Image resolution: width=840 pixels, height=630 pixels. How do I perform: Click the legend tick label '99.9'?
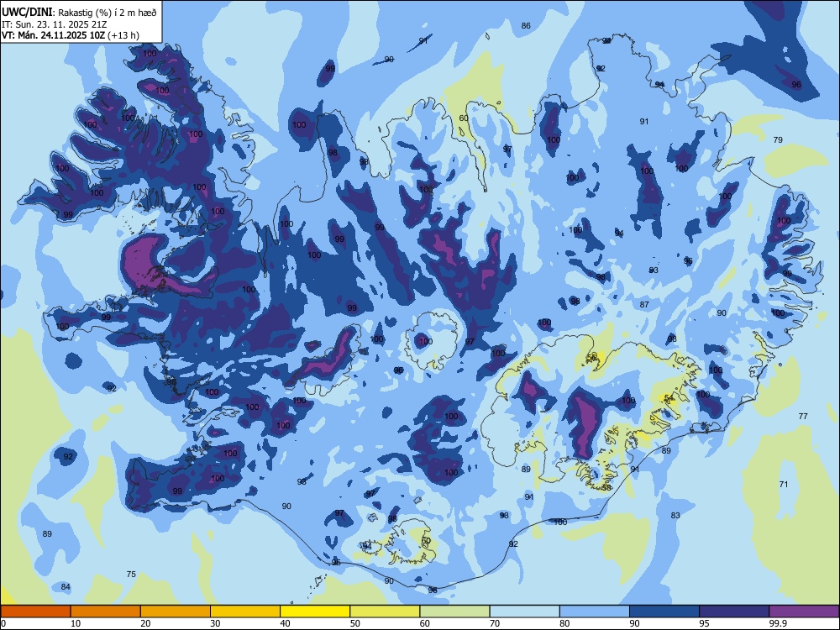point(778,623)
